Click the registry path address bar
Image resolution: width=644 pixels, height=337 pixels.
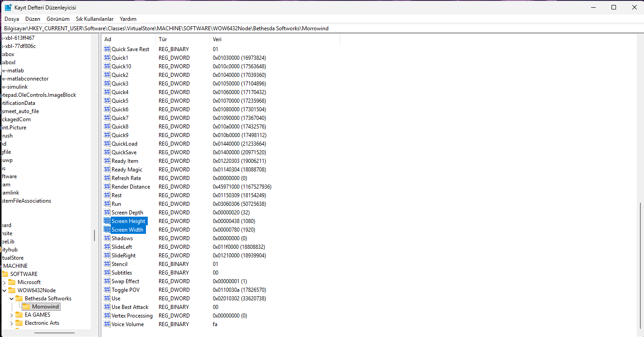(322, 28)
